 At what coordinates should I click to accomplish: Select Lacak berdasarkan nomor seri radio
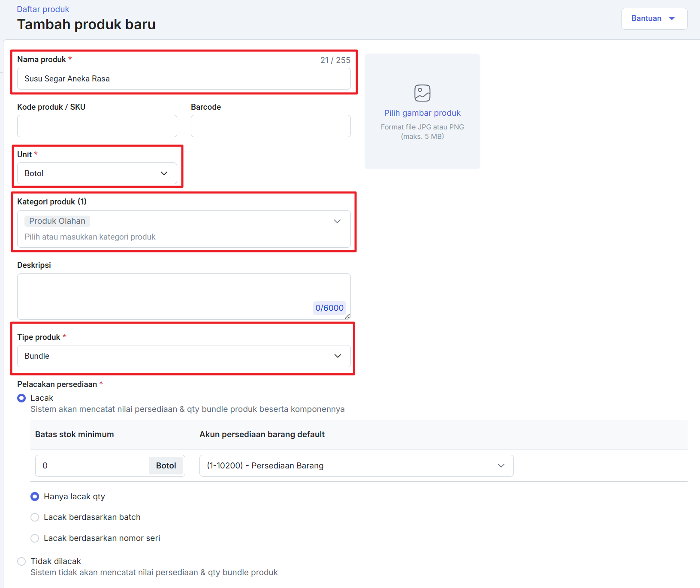[x=35, y=538]
